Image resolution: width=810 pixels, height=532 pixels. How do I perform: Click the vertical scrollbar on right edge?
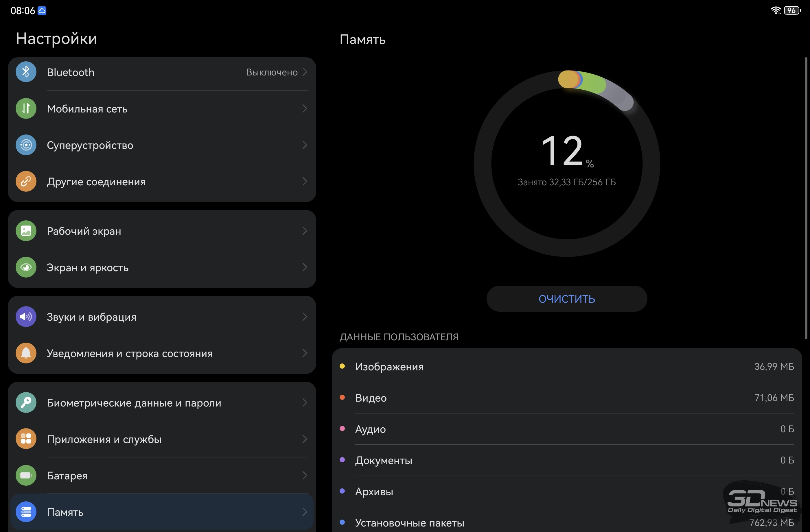[x=806, y=198]
